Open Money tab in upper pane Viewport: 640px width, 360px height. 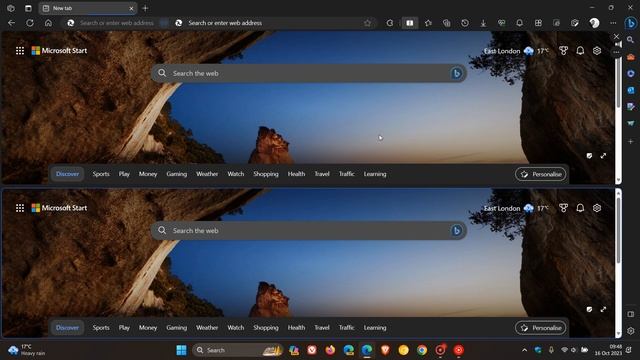point(148,174)
